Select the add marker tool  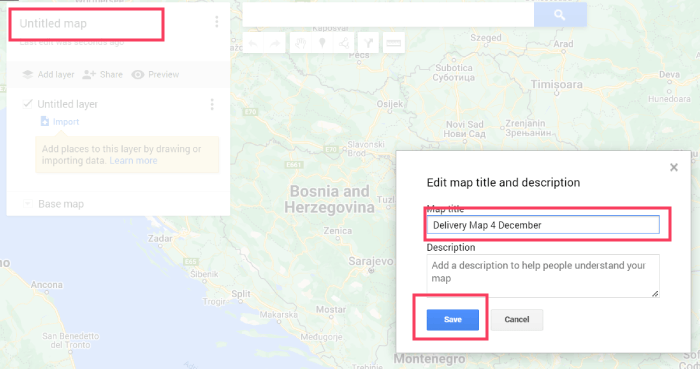(x=322, y=43)
